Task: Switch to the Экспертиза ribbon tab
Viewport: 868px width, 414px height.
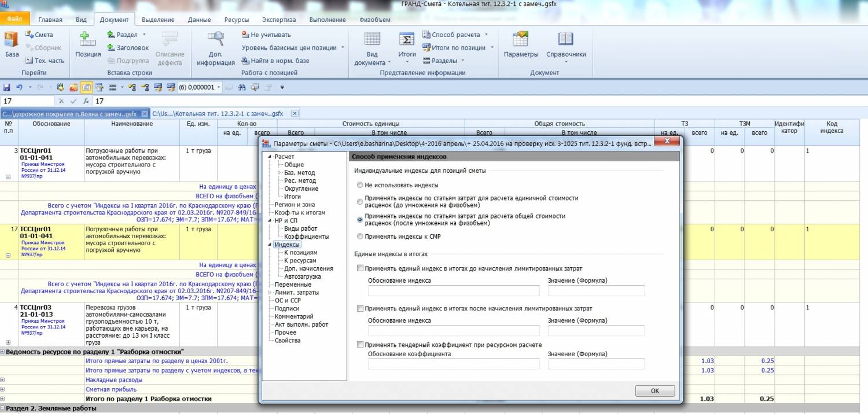Action: [x=279, y=20]
